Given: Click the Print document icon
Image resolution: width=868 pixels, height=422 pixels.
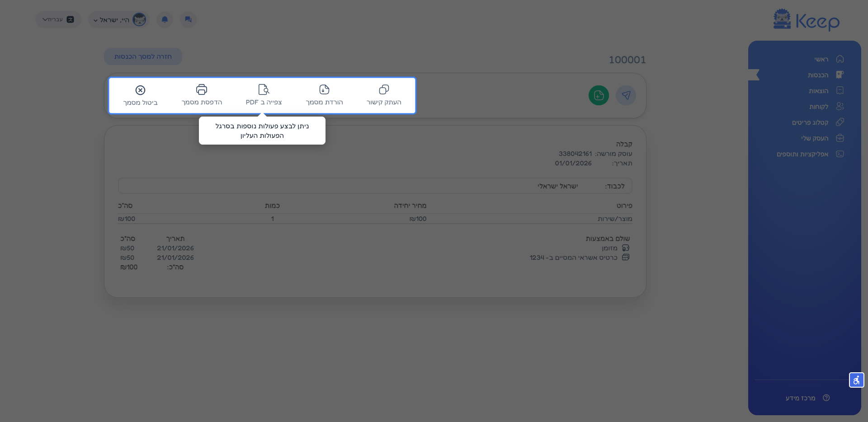Looking at the screenshot, I should 202,90.
